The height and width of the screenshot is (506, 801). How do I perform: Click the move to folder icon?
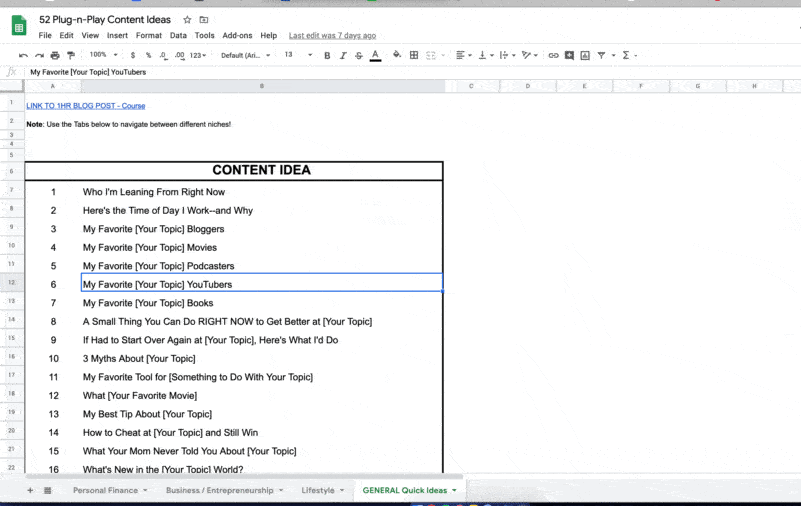pos(204,20)
